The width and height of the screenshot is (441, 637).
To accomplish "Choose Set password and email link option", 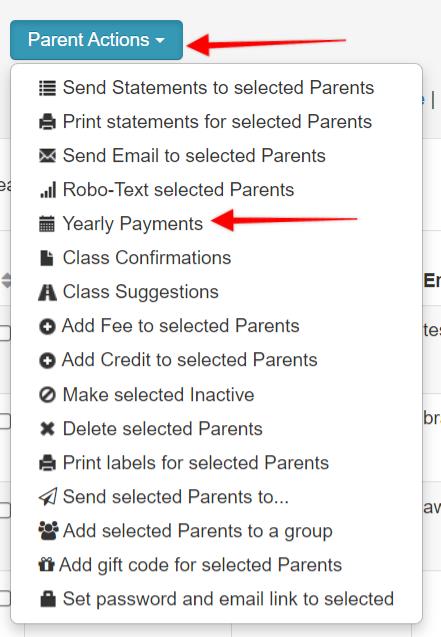I will pyautogui.click(x=228, y=599).
